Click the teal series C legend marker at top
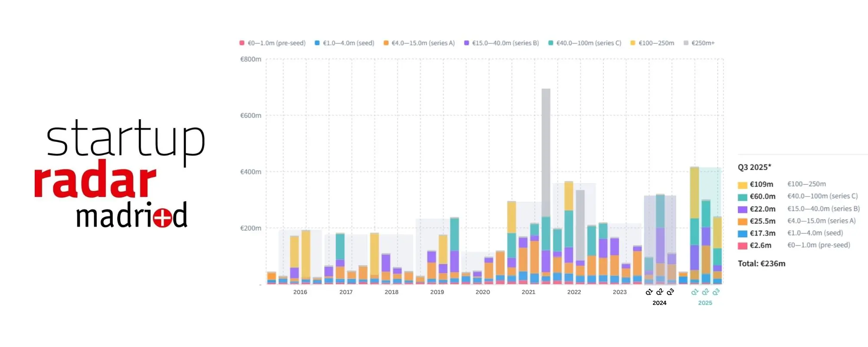The height and width of the screenshot is (347, 868). coord(551,43)
